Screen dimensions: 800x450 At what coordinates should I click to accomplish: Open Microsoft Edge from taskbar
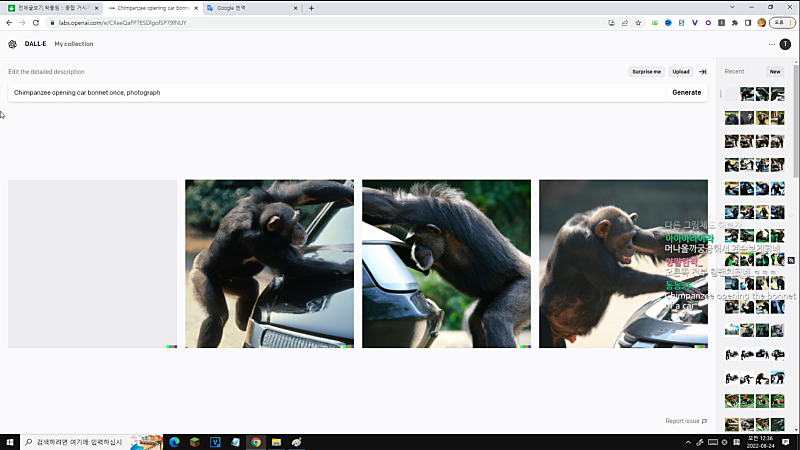tap(174, 442)
